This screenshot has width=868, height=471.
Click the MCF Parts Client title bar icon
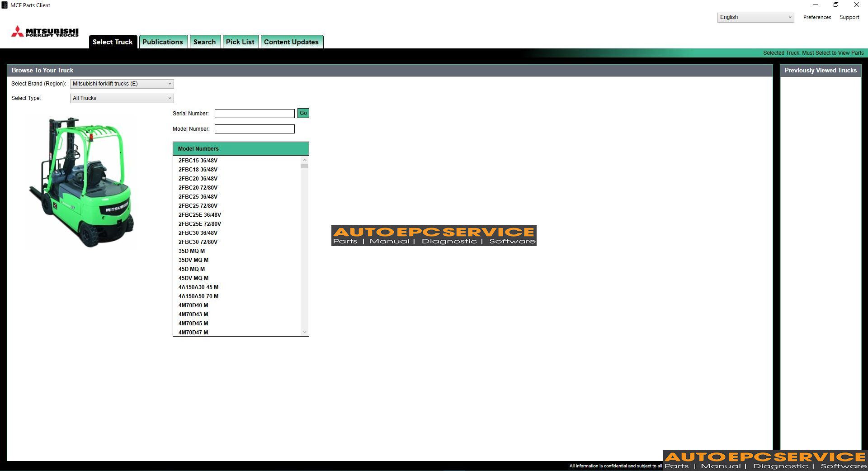click(x=5, y=5)
